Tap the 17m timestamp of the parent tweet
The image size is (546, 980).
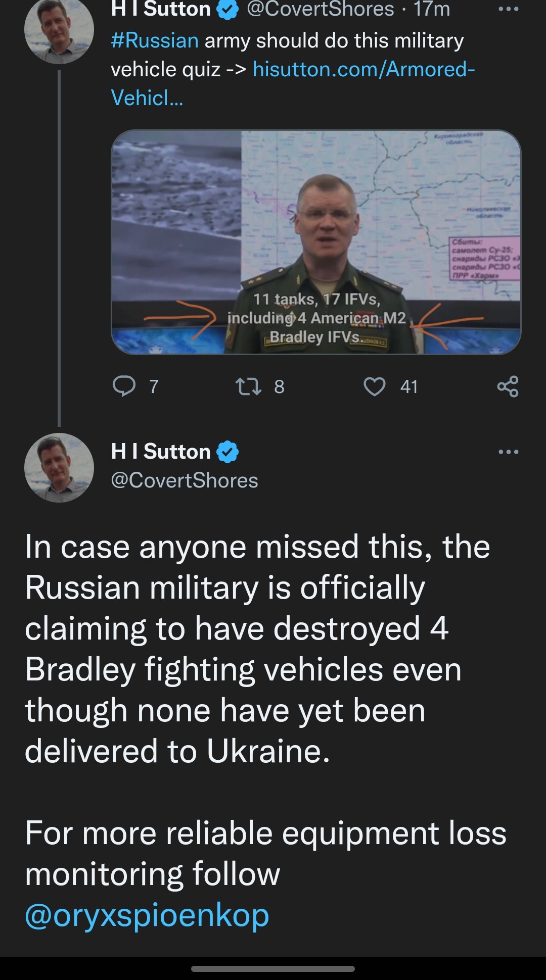(x=432, y=9)
